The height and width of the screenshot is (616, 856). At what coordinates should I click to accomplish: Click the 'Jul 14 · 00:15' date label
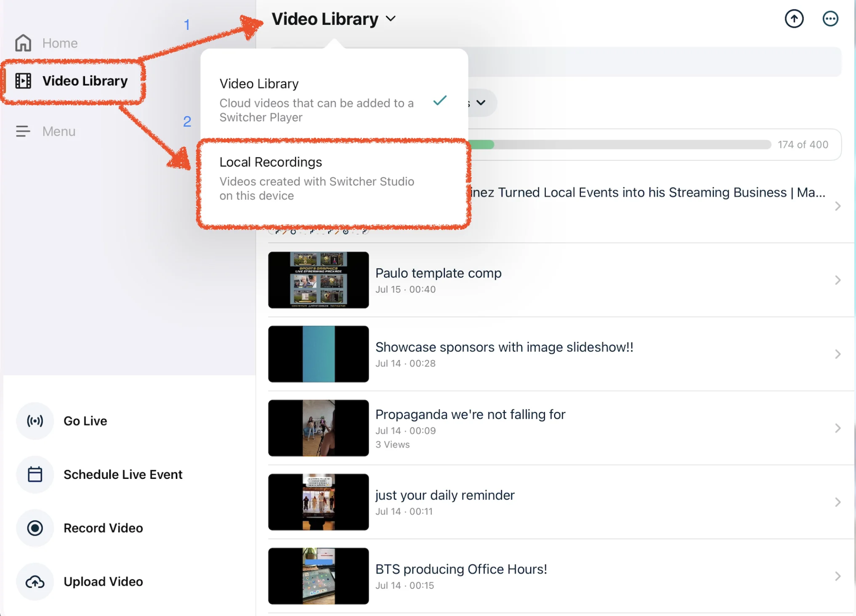point(405,586)
